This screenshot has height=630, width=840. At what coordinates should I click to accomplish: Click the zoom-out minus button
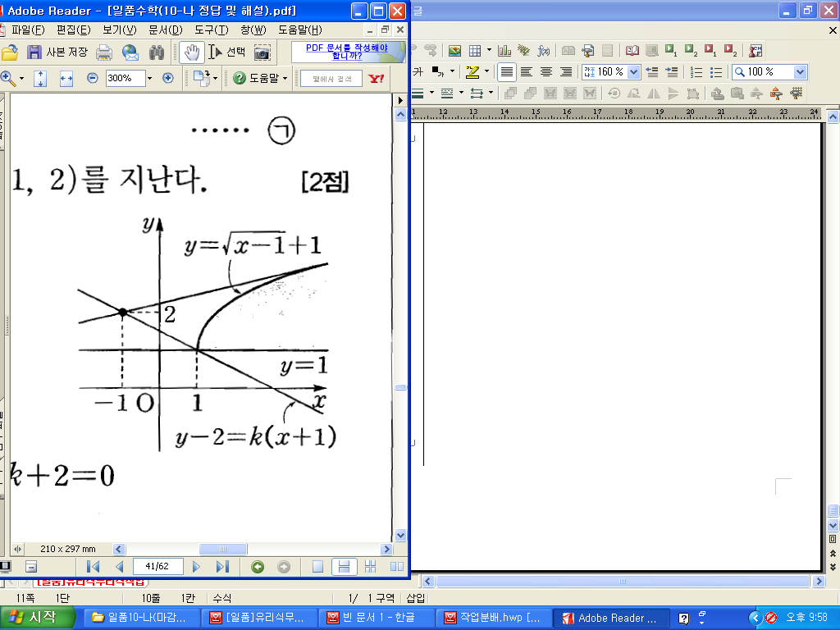92,78
